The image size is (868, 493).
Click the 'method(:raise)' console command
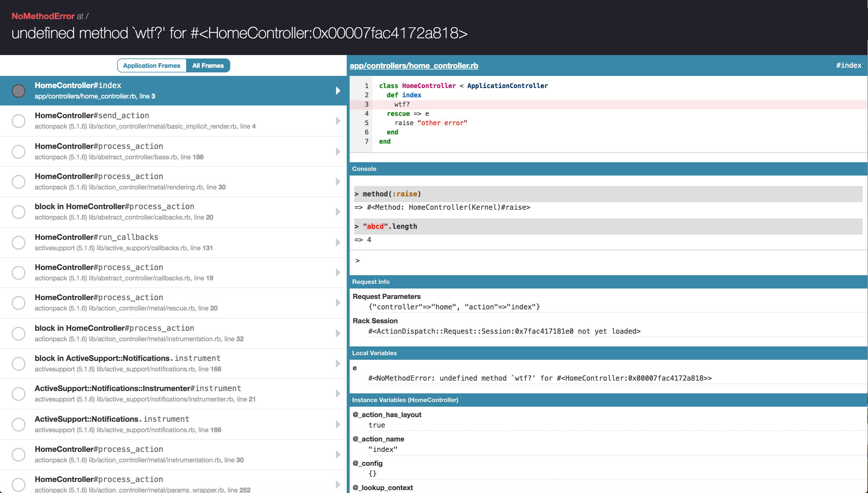(609, 194)
